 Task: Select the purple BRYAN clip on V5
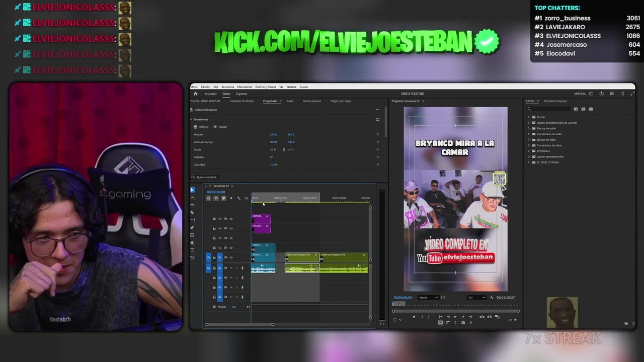(x=261, y=218)
